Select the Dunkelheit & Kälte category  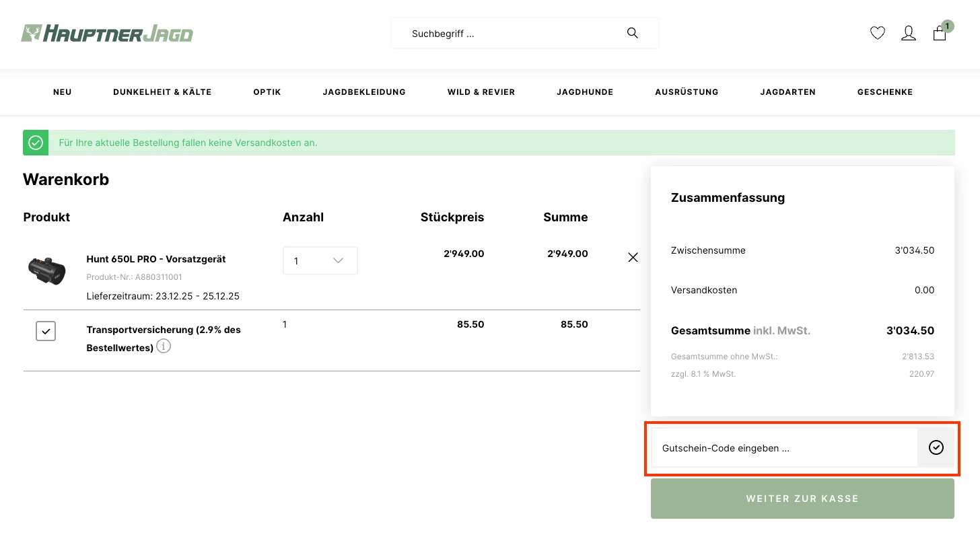pos(162,92)
